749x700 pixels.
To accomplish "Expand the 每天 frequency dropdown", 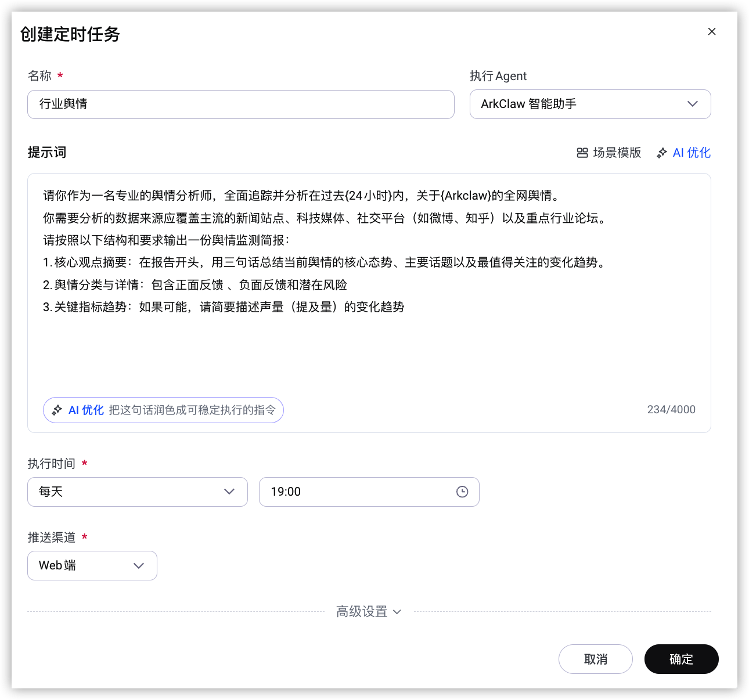I will tap(138, 492).
